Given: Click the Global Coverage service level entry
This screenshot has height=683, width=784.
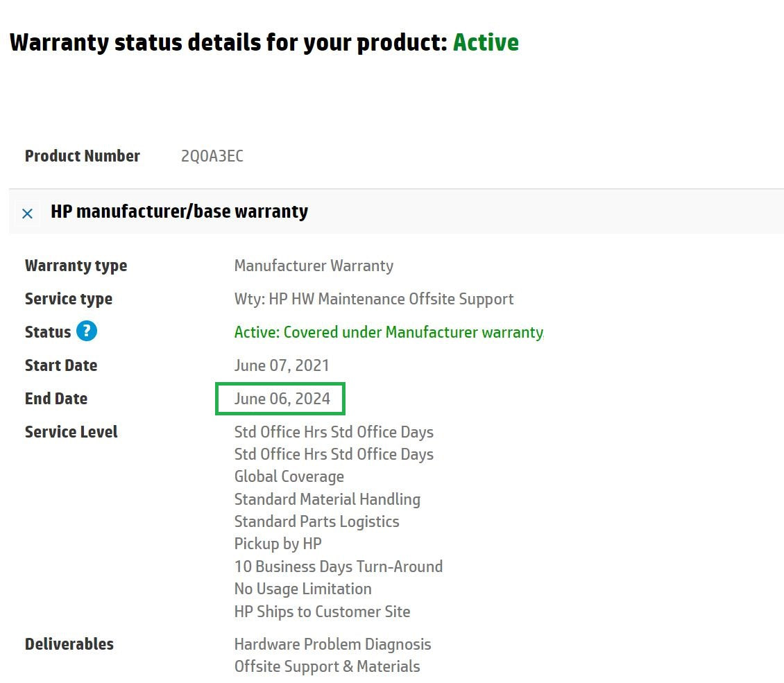Looking at the screenshot, I should pos(289,476).
